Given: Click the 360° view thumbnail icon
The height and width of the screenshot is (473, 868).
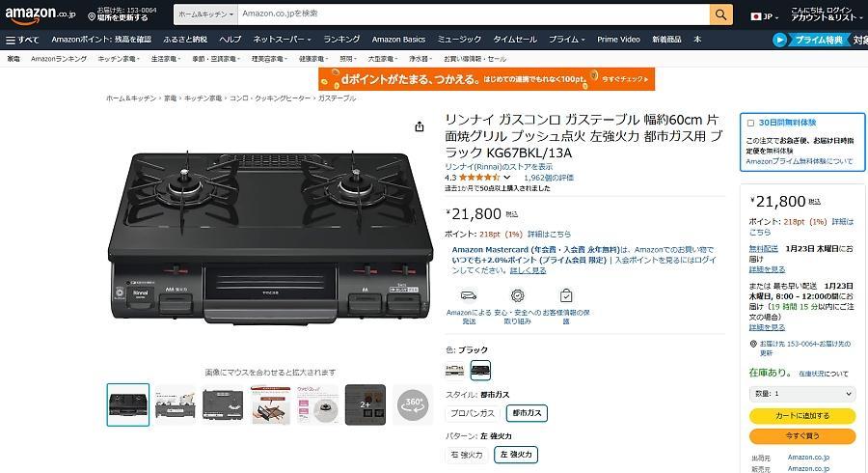Looking at the screenshot, I should (413, 404).
